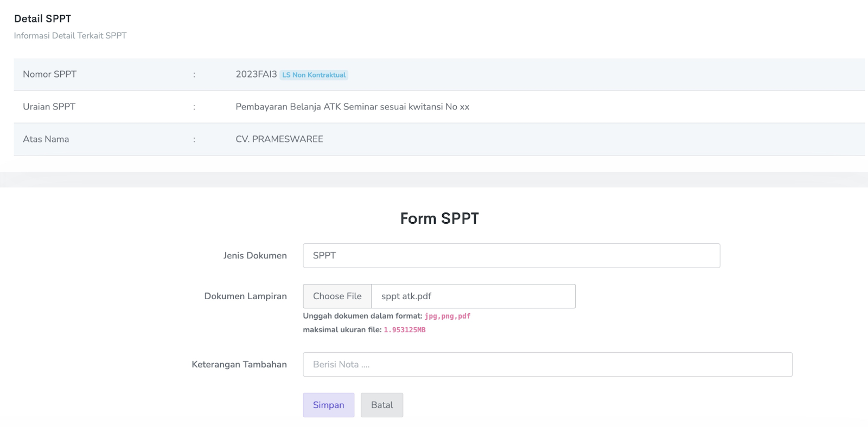This screenshot has height=427, width=868.
Task: Click the CV. PRAMESWAREE name value
Action: click(279, 139)
